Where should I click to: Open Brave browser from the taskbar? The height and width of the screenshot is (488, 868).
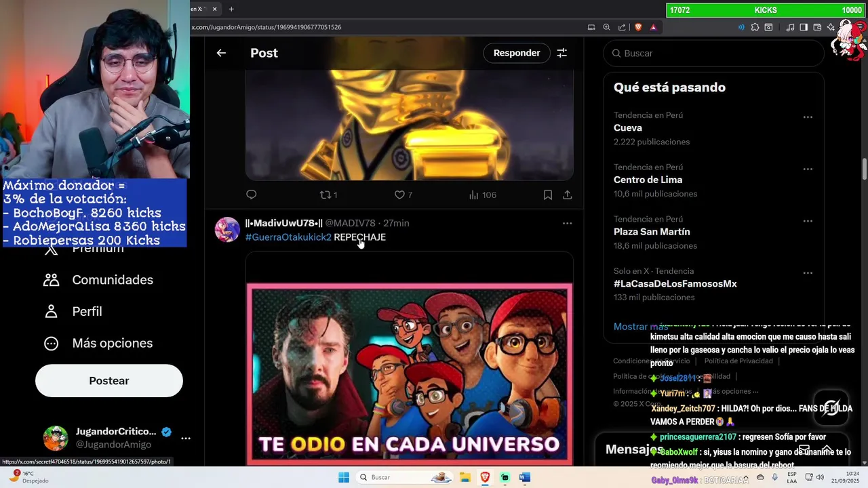[x=485, y=477]
